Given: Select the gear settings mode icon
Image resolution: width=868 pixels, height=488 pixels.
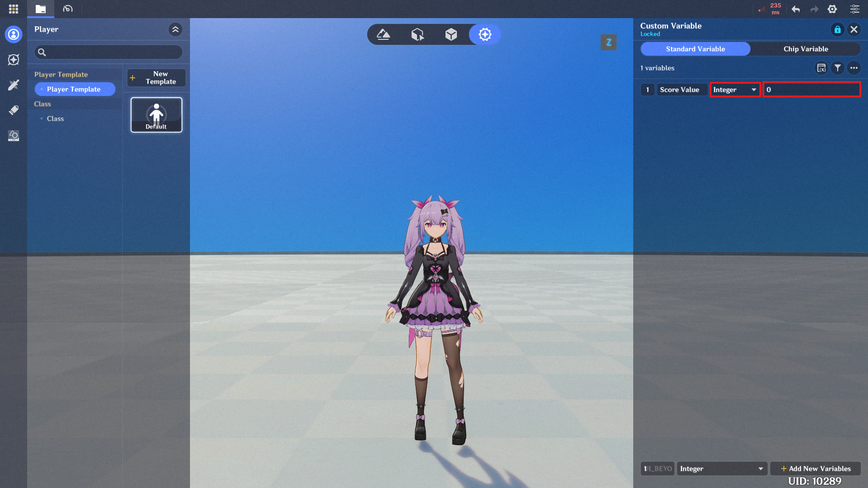Looking at the screenshot, I should pos(485,34).
